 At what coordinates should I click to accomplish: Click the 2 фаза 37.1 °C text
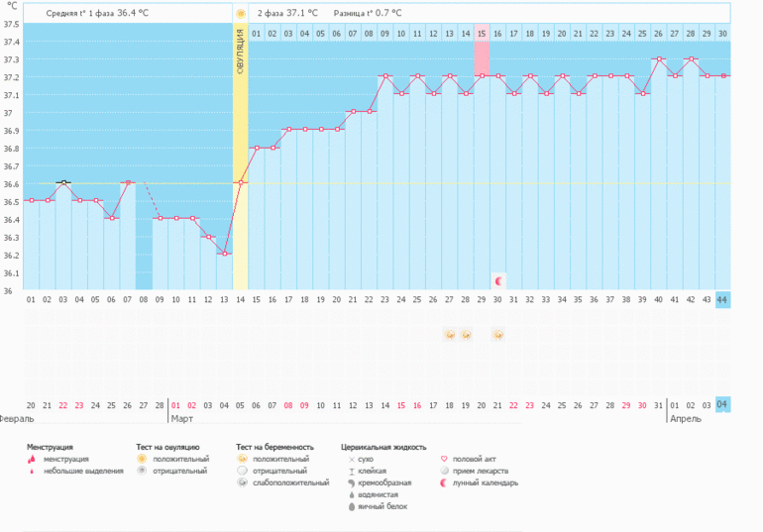pos(287,13)
